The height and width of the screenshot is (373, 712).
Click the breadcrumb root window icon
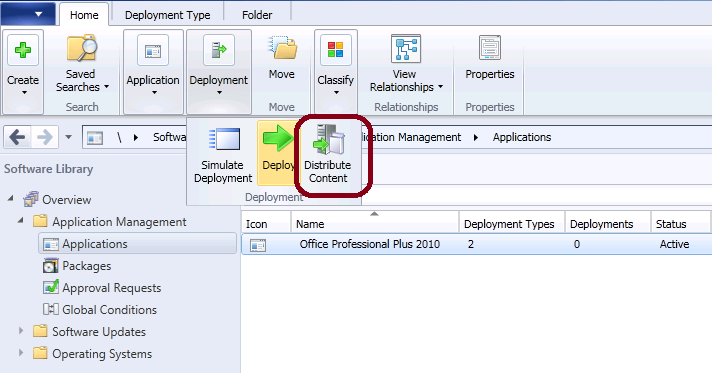coord(95,138)
